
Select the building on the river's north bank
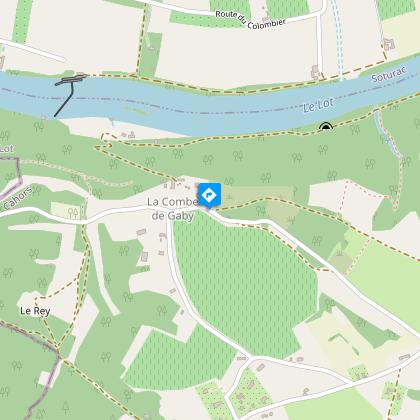315,72
